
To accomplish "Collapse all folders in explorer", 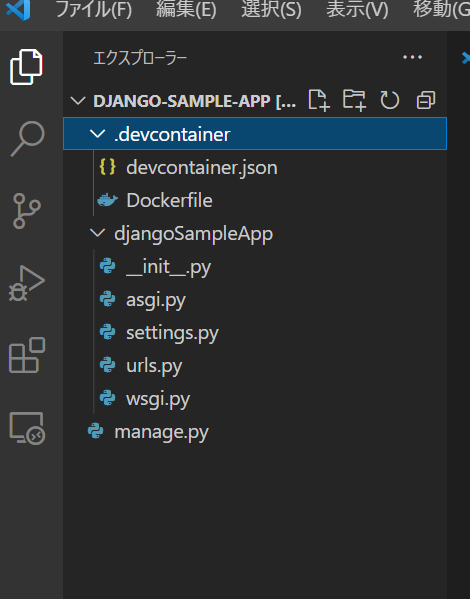I will pyautogui.click(x=426, y=100).
